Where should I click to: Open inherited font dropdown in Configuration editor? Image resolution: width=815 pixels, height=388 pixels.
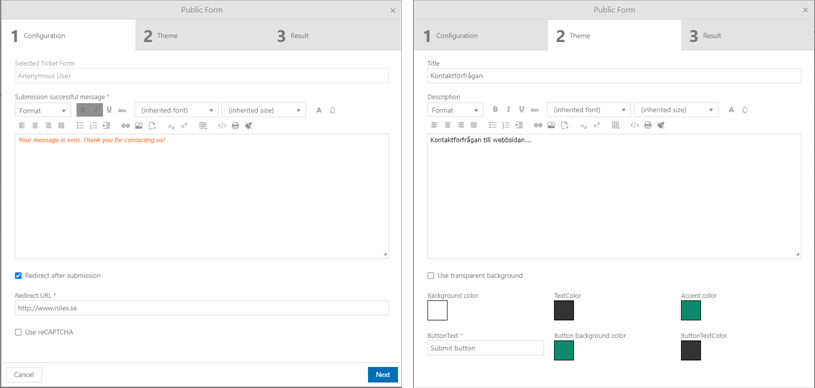tap(176, 110)
